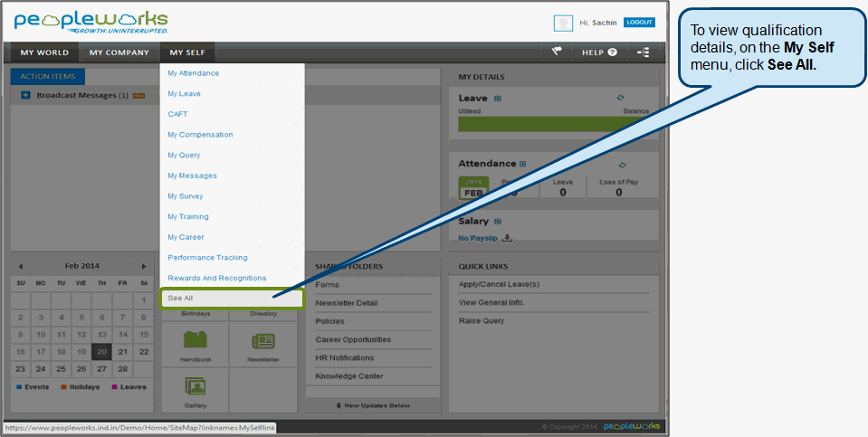868x437 pixels.
Task: Expand Leave details plus icon
Action: pyautogui.click(x=498, y=99)
